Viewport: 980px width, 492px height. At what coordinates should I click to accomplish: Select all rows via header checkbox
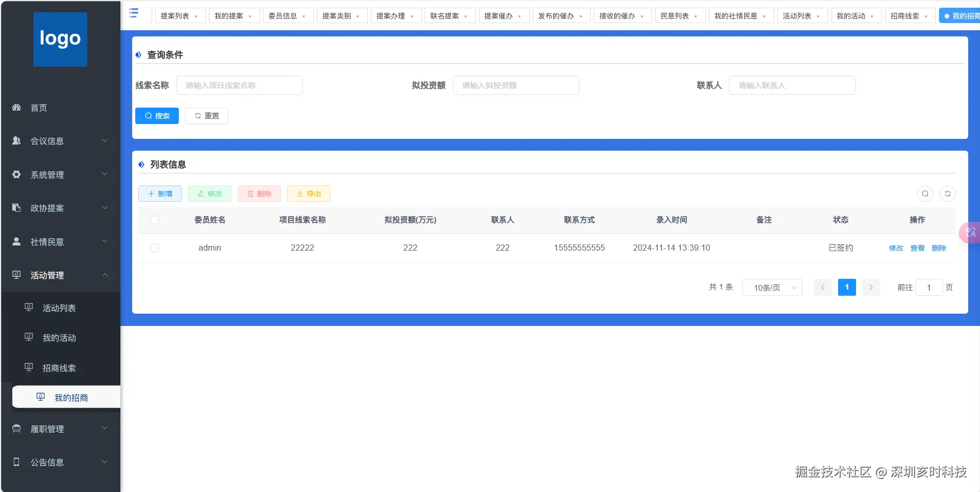tap(155, 220)
